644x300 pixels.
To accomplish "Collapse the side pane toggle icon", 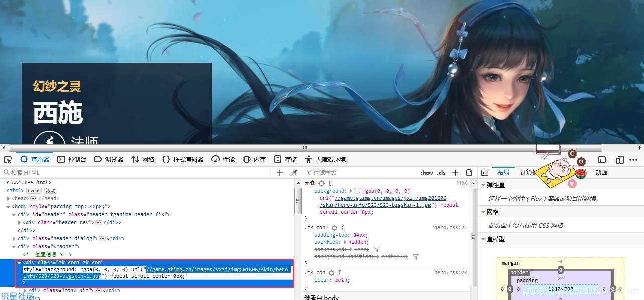I will [x=484, y=172].
